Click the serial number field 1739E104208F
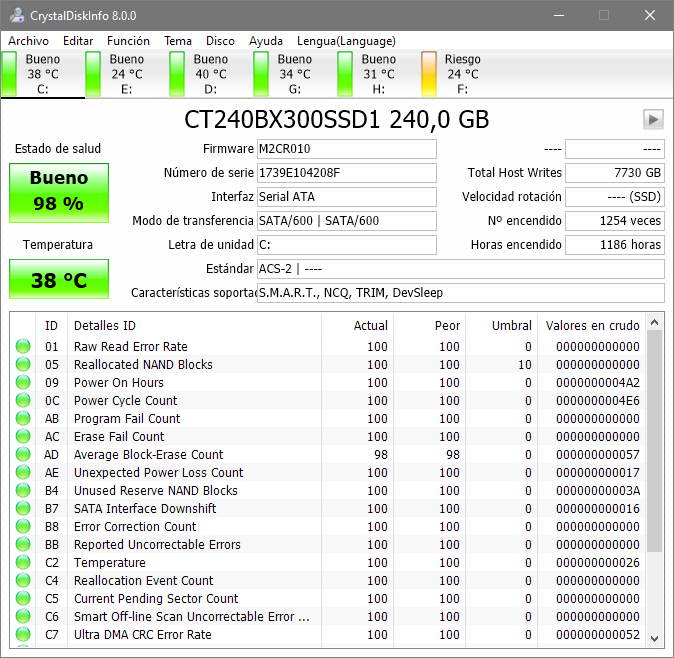This screenshot has width=674, height=658. click(x=346, y=173)
